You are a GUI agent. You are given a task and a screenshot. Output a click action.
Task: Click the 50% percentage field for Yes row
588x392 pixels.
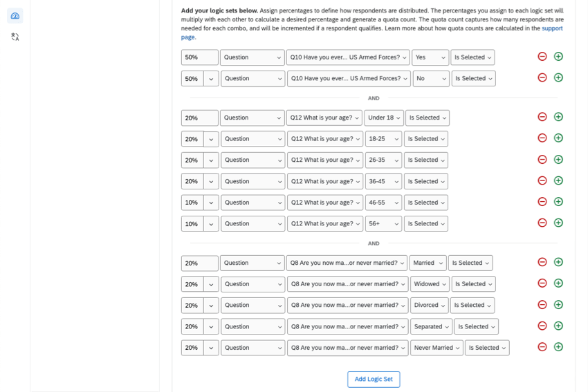pyautogui.click(x=199, y=57)
